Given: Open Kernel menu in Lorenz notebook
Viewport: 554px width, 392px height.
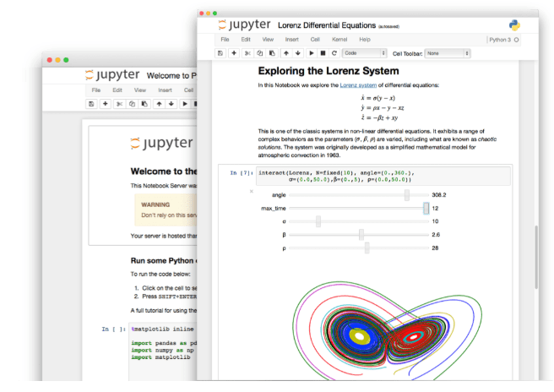Looking at the screenshot, I should coord(339,40).
